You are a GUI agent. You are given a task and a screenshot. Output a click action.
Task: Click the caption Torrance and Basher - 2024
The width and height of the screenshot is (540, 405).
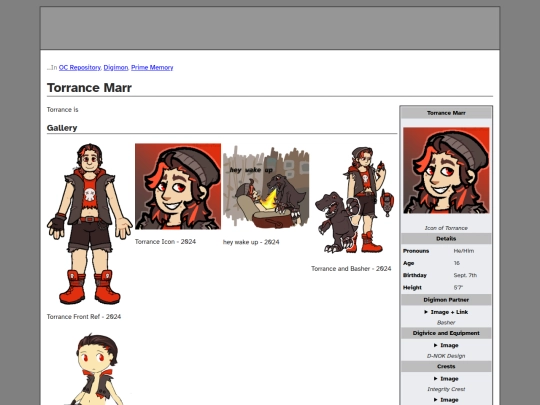click(x=351, y=269)
